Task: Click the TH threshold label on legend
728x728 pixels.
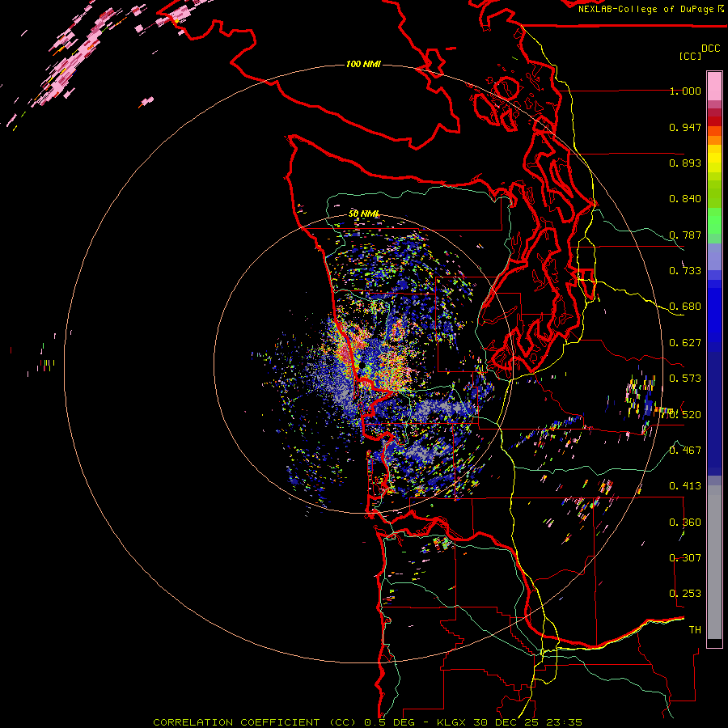Action: click(695, 630)
